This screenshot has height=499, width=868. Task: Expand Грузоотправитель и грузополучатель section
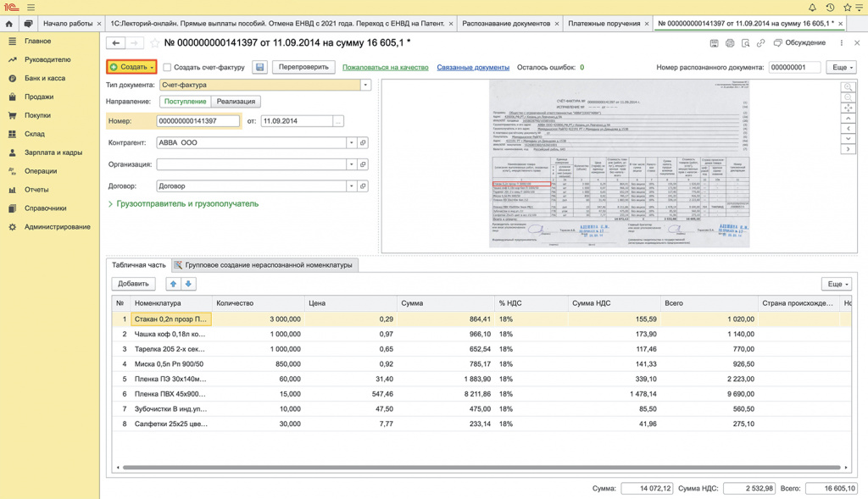click(183, 203)
